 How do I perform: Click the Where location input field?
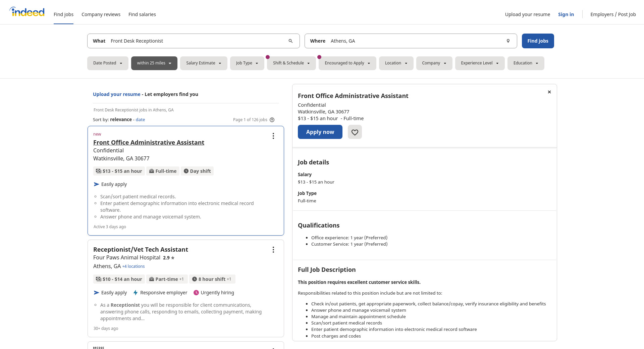click(x=416, y=41)
